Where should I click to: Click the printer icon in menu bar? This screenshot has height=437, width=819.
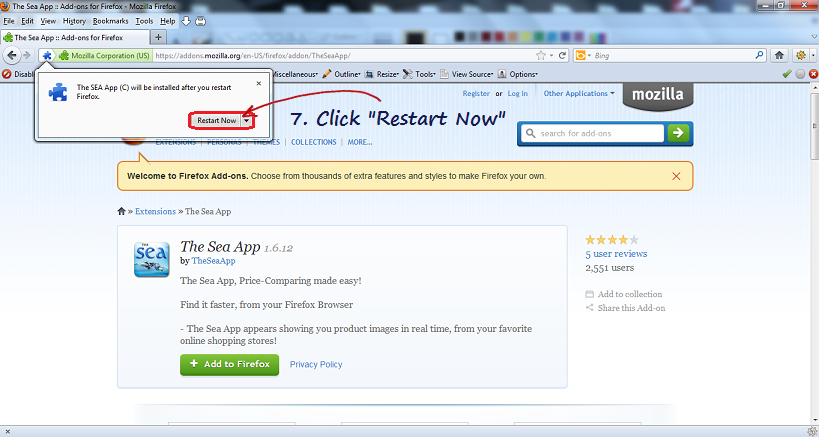(x=201, y=21)
